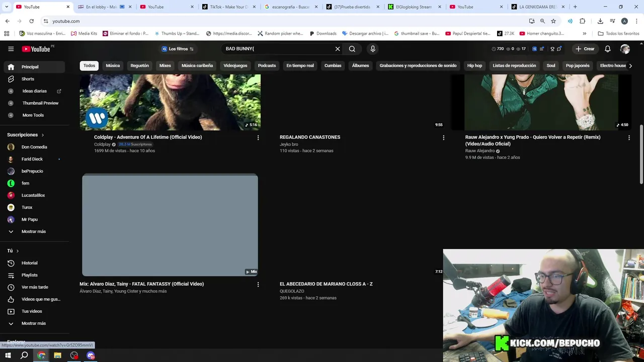Open File Explorer from the taskbar
644x362 pixels.
tap(57, 355)
